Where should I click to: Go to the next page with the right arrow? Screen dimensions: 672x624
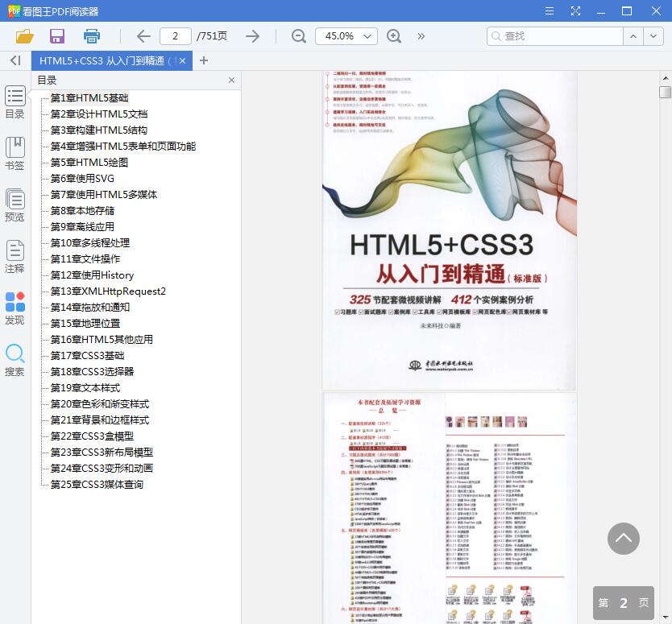(253, 36)
